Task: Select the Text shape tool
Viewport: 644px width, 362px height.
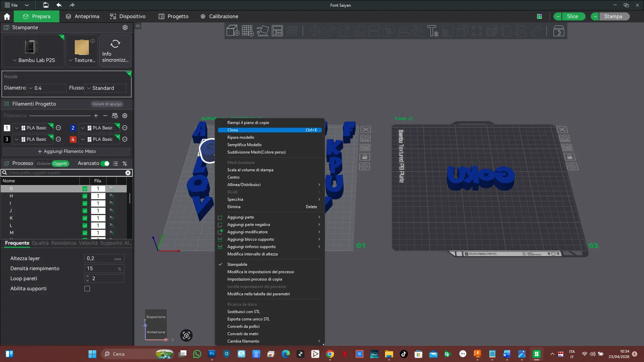Action: (x=433, y=31)
